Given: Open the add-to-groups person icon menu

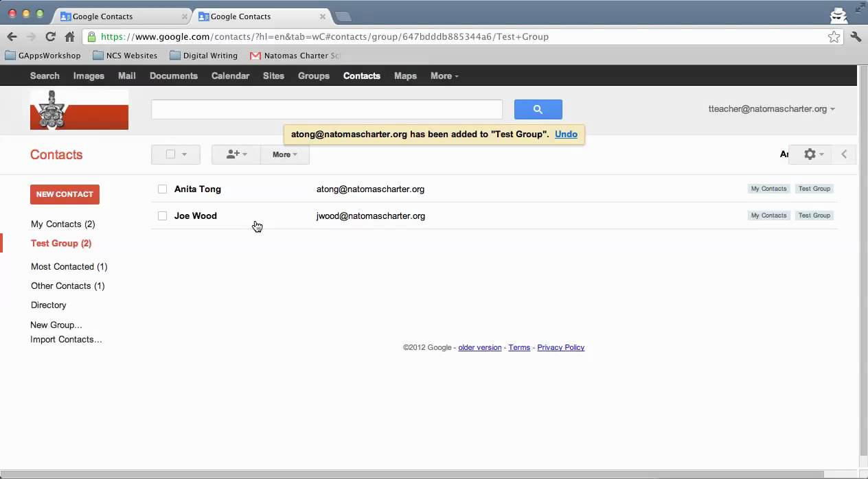Looking at the screenshot, I should pyautogui.click(x=236, y=154).
